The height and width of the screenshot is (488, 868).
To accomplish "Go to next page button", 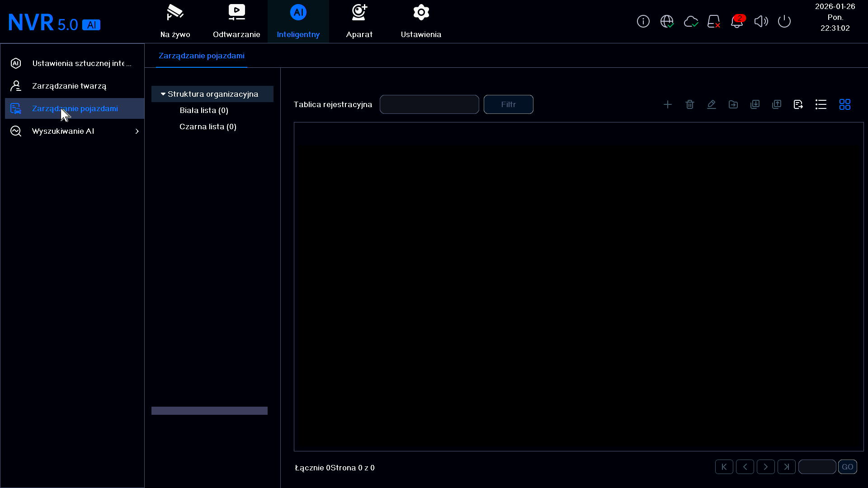I will [766, 467].
